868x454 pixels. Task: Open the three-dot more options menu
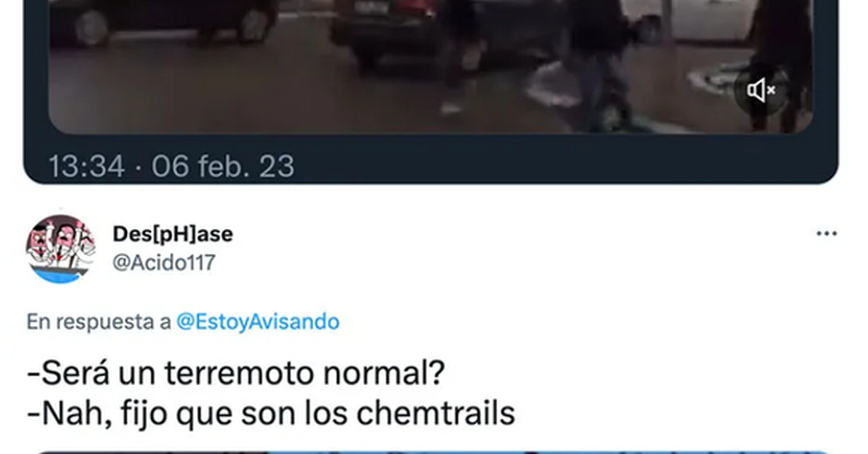point(826,233)
